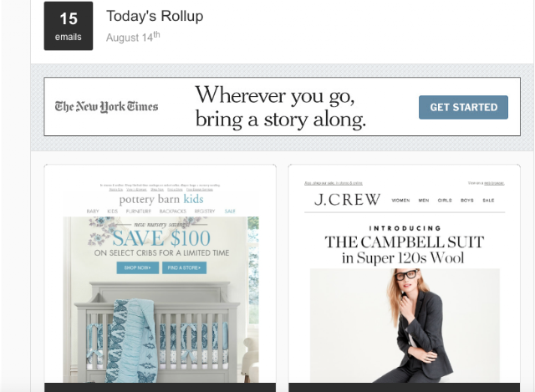Click the SHOP NOW button on crib ad
This screenshot has width=535, height=392.
[137, 267]
